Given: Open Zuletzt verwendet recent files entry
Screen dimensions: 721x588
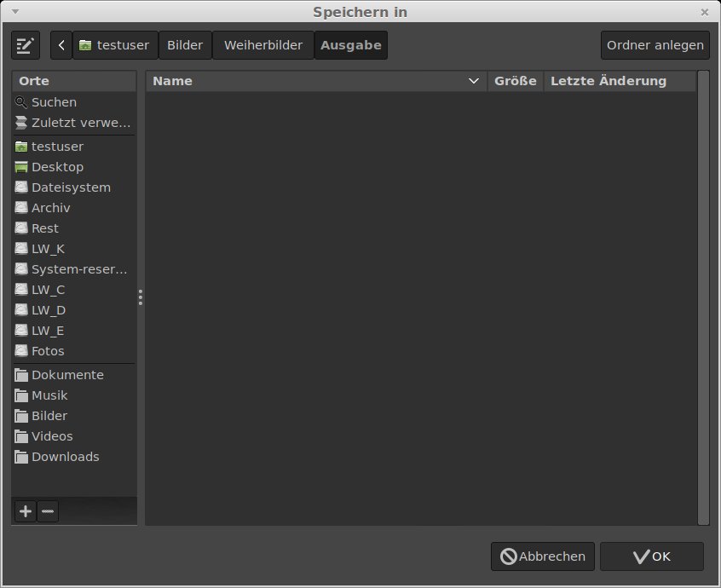Looking at the screenshot, I should 74,123.
